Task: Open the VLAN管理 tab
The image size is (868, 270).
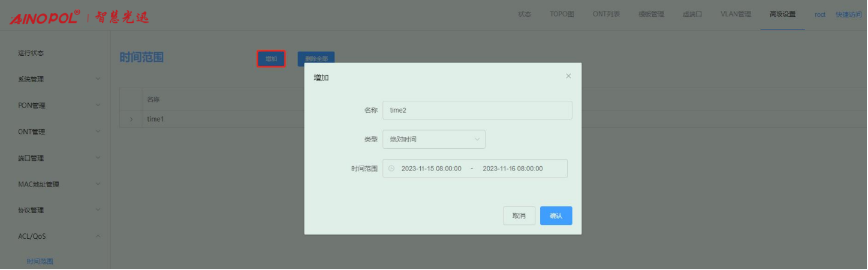Action: 735,14
